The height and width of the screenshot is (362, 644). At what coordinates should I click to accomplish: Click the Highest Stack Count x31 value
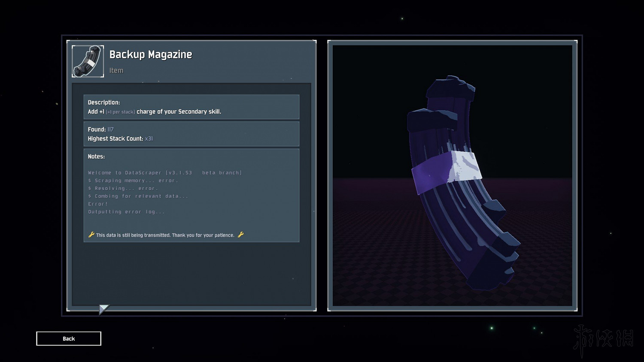coord(149,139)
